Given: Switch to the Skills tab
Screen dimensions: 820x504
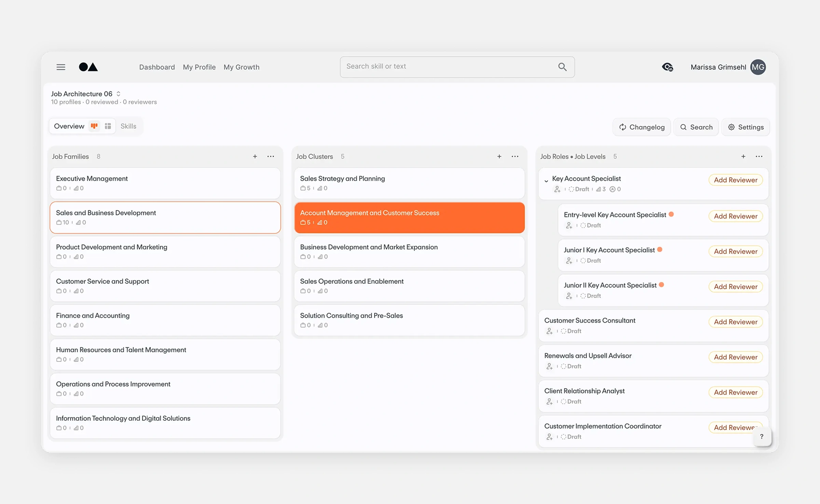Looking at the screenshot, I should click(128, 126).
